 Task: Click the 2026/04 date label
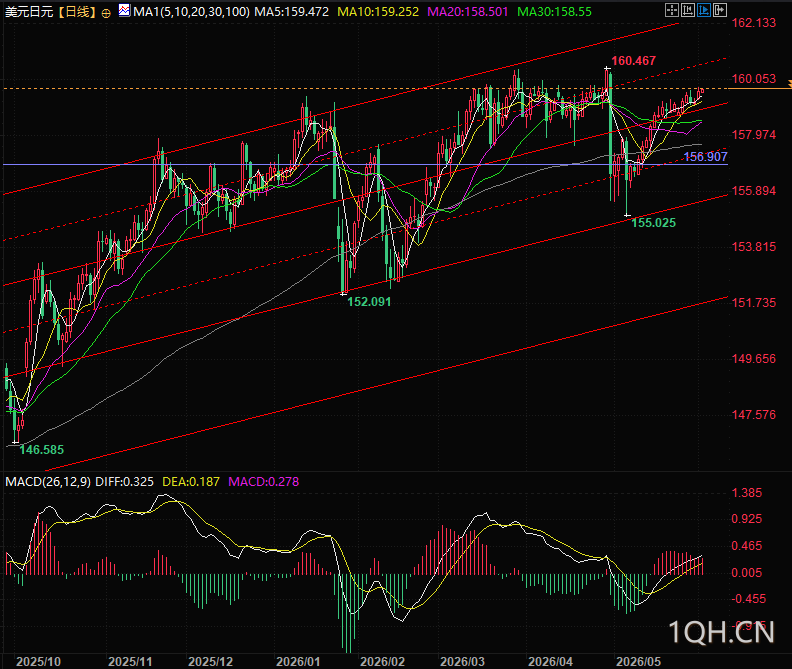point(550,661)
